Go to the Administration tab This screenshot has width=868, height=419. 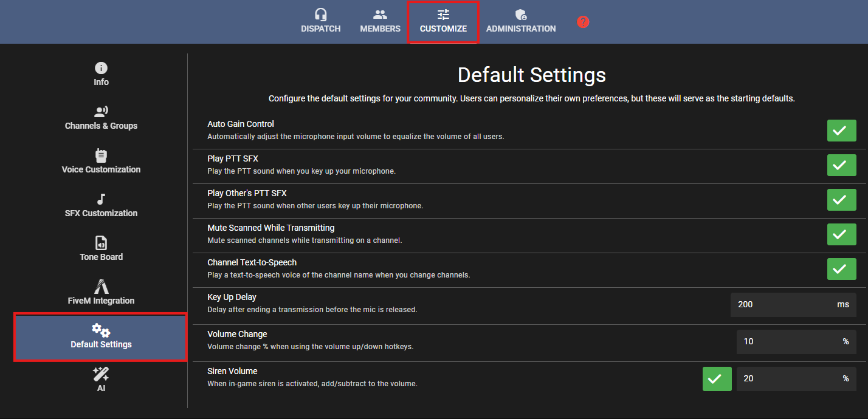point(520,21)
